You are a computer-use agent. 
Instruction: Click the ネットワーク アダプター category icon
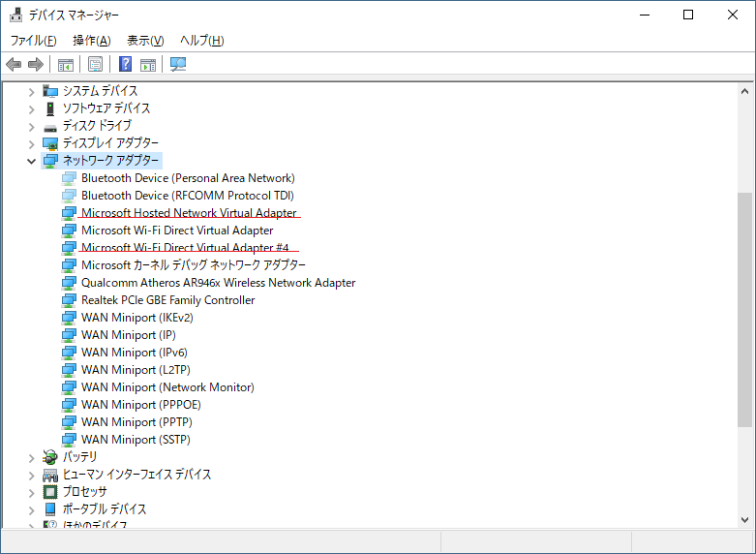coord(50,161)
